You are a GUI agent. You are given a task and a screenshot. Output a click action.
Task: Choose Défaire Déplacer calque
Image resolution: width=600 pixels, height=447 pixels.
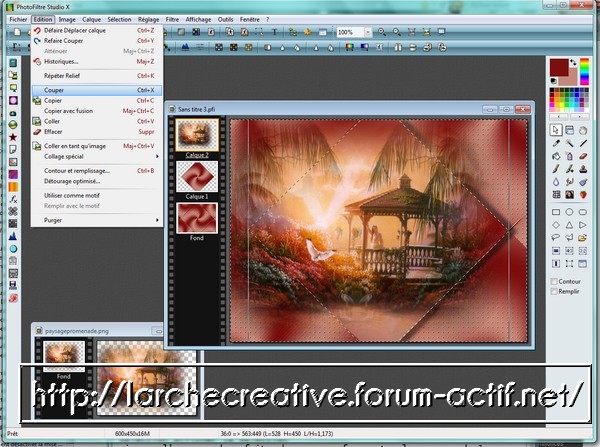click(x=96, y=30)
